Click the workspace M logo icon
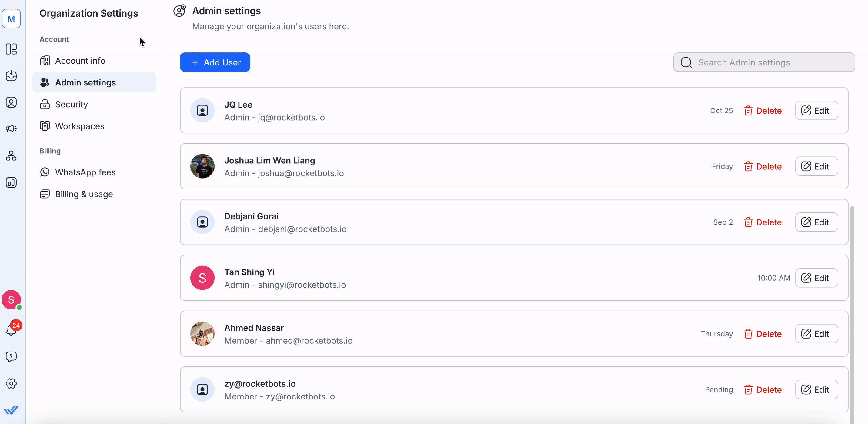The image size is (868, 424). coord(11,19)
